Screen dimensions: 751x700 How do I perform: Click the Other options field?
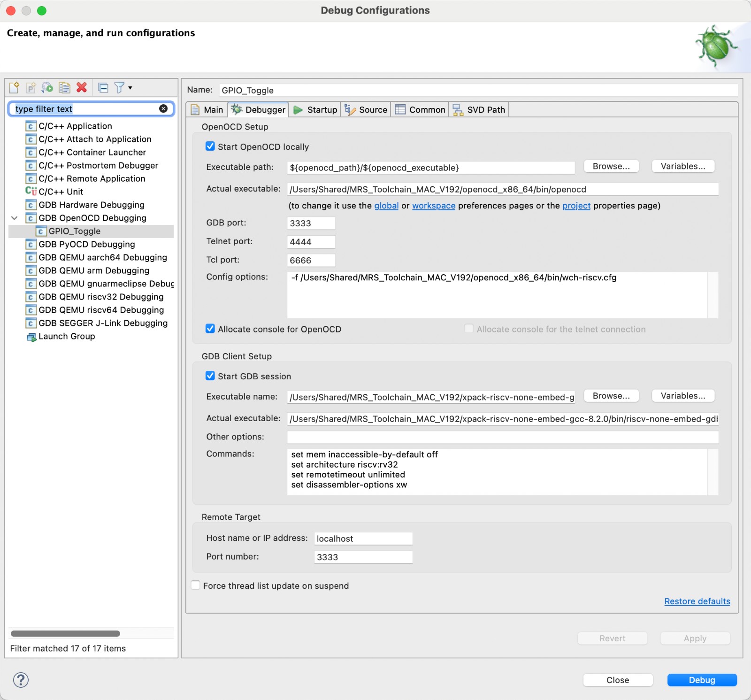pos(503,437)
